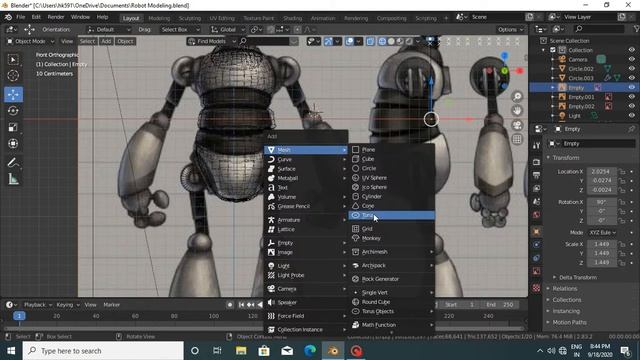Hide Empty.002 in the outliner
Screen dimensions: 640x360
point(631,107)
